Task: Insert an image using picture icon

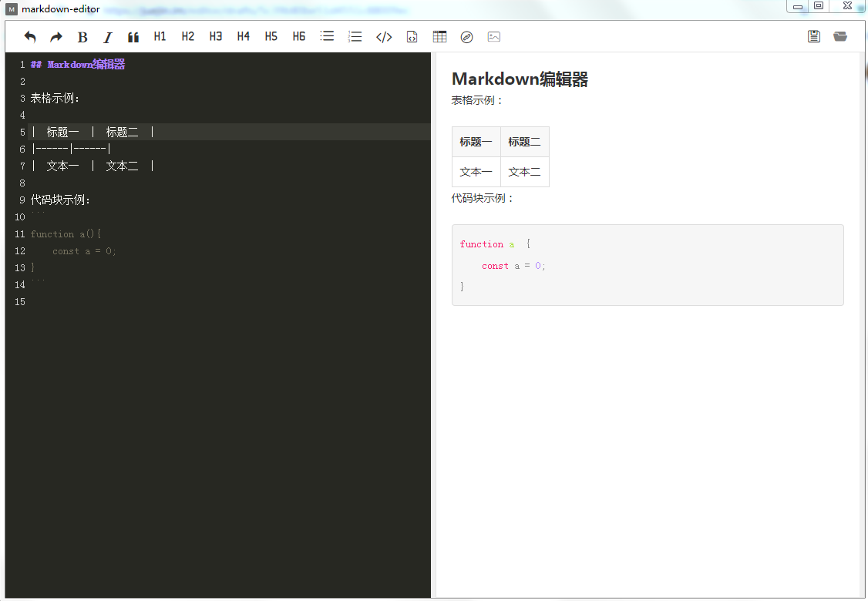Action: (494, 37)
